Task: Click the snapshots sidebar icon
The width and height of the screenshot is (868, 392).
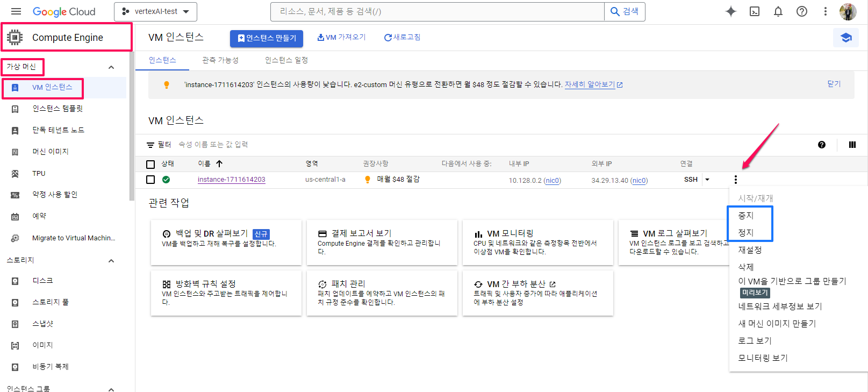Action: click(x=15, y=324)
